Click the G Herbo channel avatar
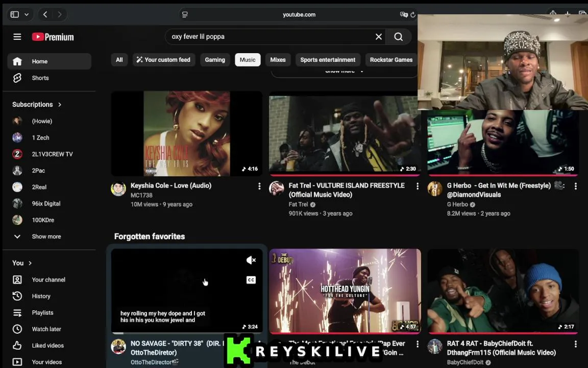588x368 pixels. tap(435, 189)
